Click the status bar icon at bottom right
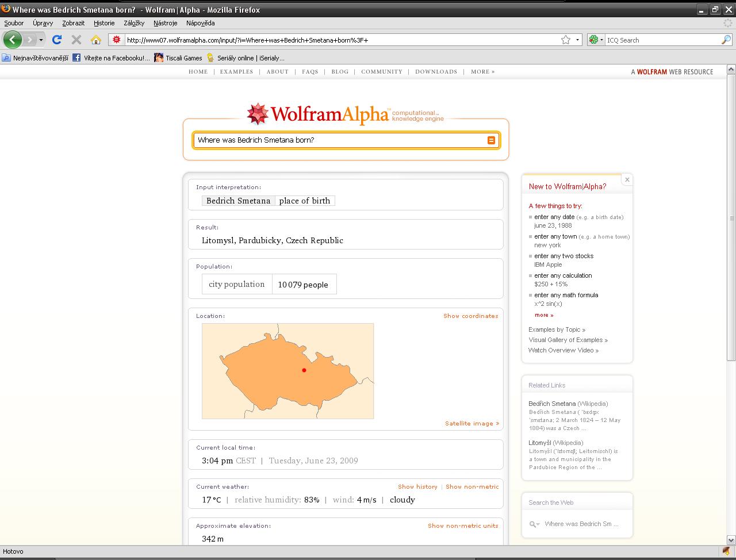This screenshot has width=736, height=560. point(726,551)
